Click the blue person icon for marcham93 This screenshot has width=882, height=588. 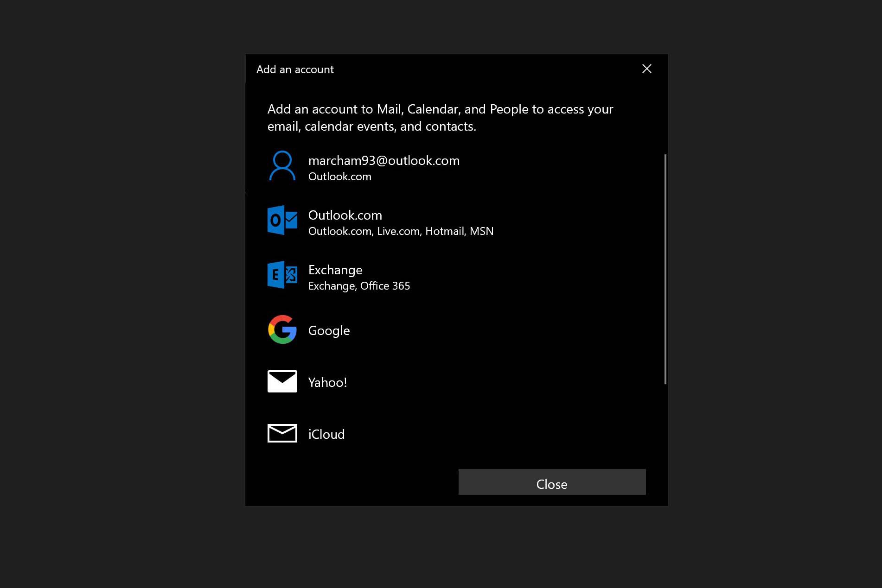pos(282,166)
